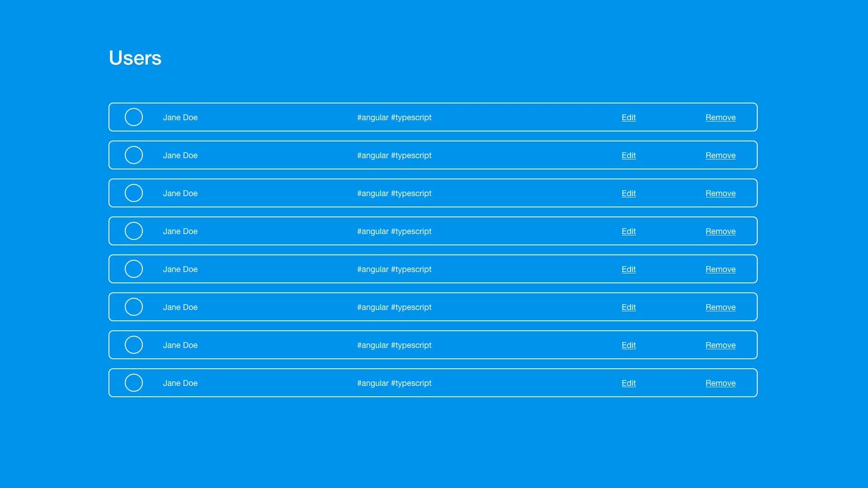Click Remove on the fifth user row

pos(720,269)
